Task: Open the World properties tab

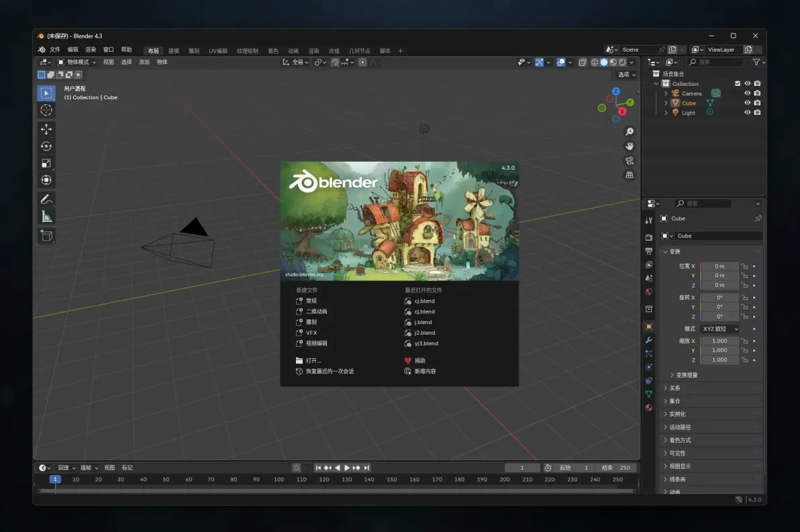Action: tap(649, 292)
